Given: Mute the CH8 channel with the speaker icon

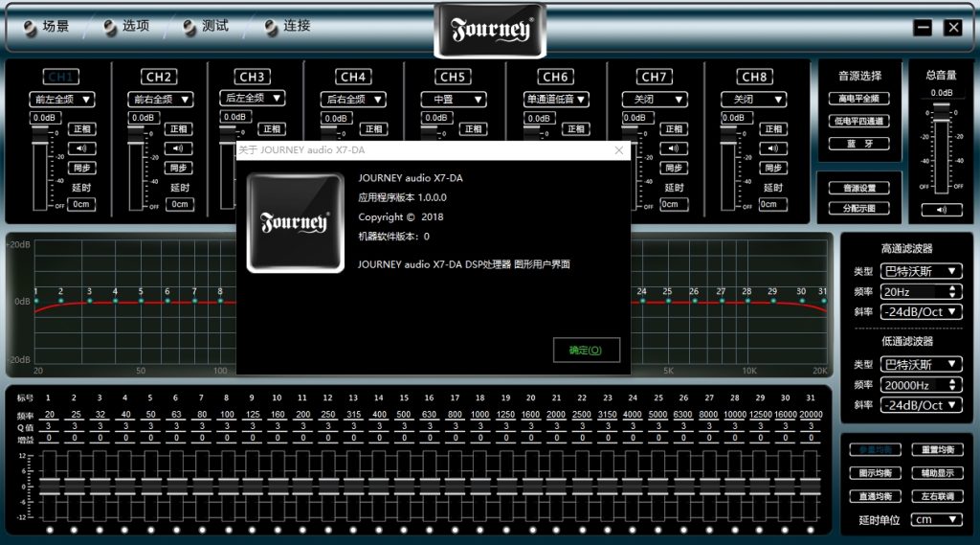Looking at the screenshot, I should [x=773, y=148].
